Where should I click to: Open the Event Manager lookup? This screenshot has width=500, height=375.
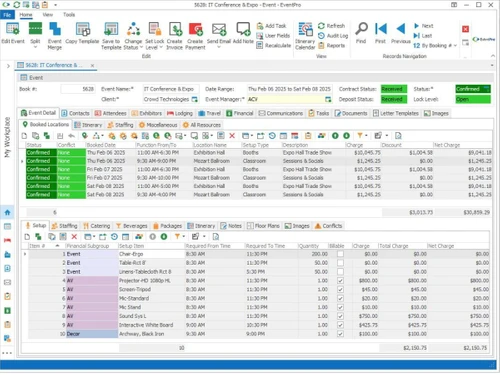(x=328, y=99)
